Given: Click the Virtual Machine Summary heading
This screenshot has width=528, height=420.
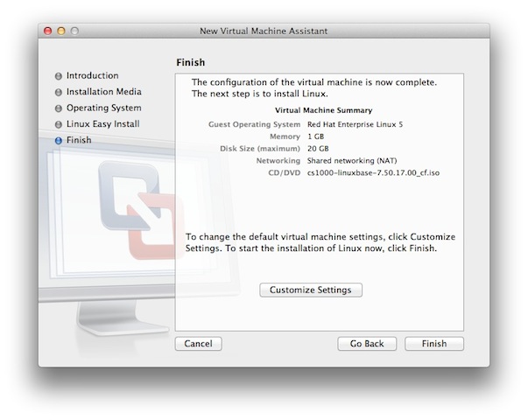Looking at the screenshot, I should pos(324,110).
